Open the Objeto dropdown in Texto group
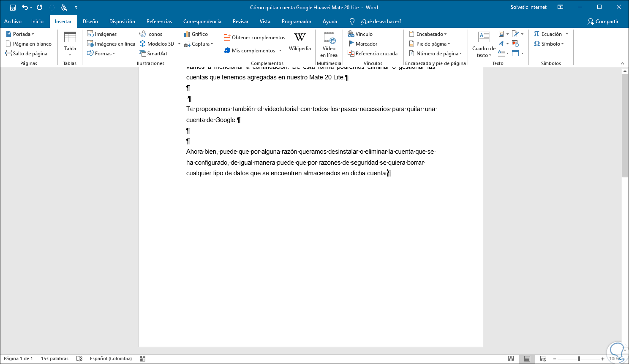 pos(517,54)
